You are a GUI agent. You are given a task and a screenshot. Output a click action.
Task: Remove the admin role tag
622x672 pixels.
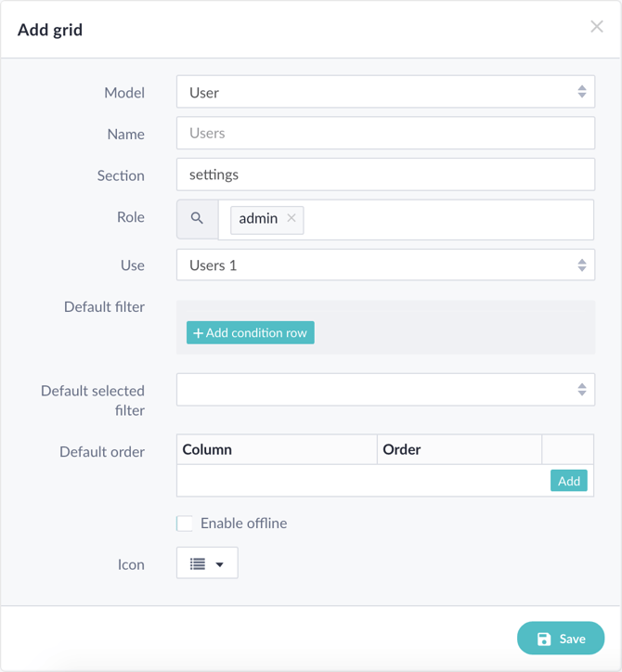click(x=292, y=218)
